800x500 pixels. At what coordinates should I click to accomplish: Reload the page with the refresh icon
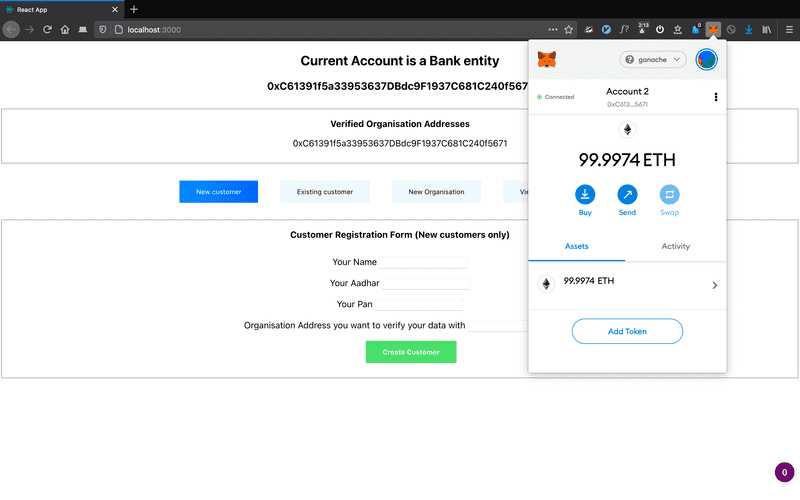coord(47,30)
